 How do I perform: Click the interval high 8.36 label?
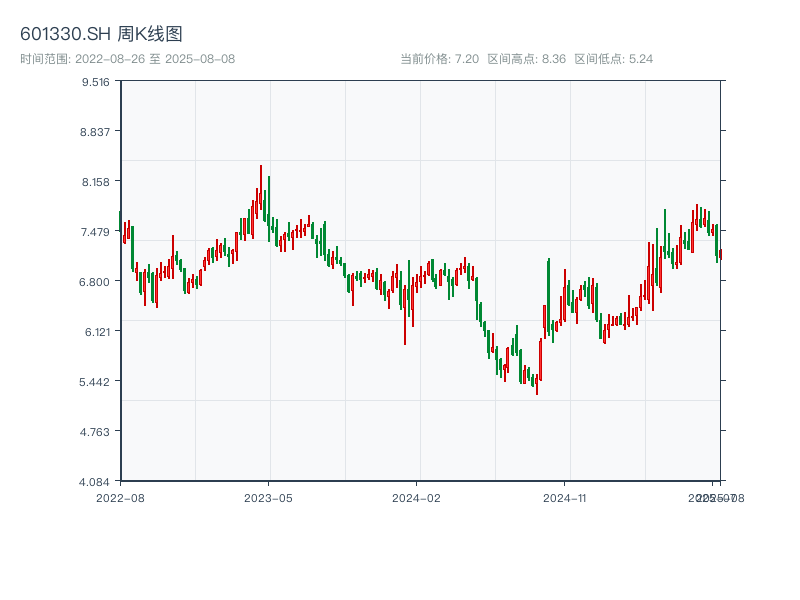click(526, 59)
